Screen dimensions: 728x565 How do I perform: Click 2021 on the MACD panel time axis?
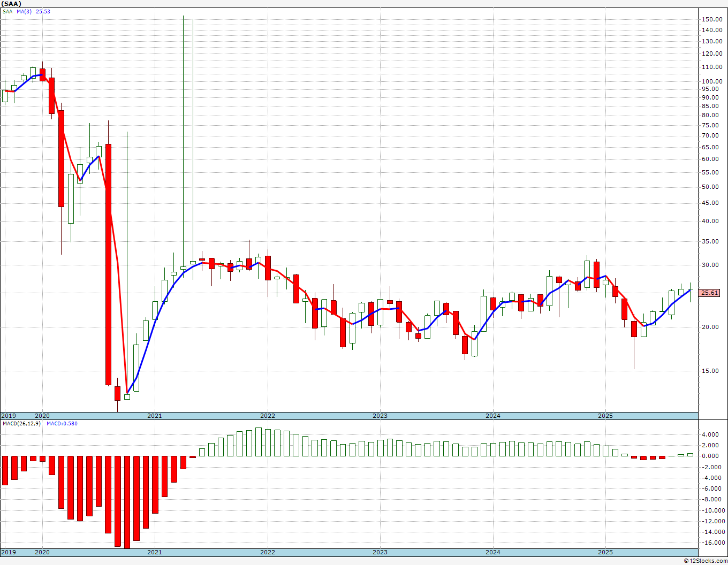coord(155,552)
